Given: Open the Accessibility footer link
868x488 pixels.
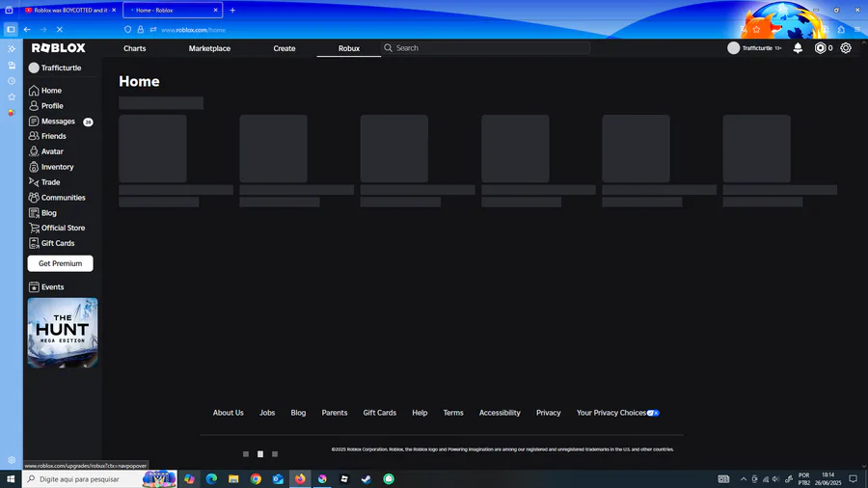Looking at the screenshot, I should point(500,413).
